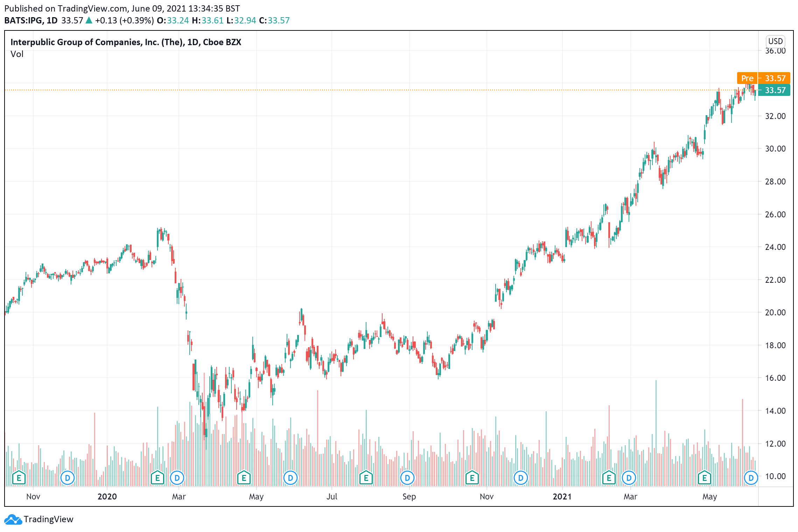Click the October 2020 earnings E marker
Viewport: 798px width, 532px height.
(x=472, y=478)
